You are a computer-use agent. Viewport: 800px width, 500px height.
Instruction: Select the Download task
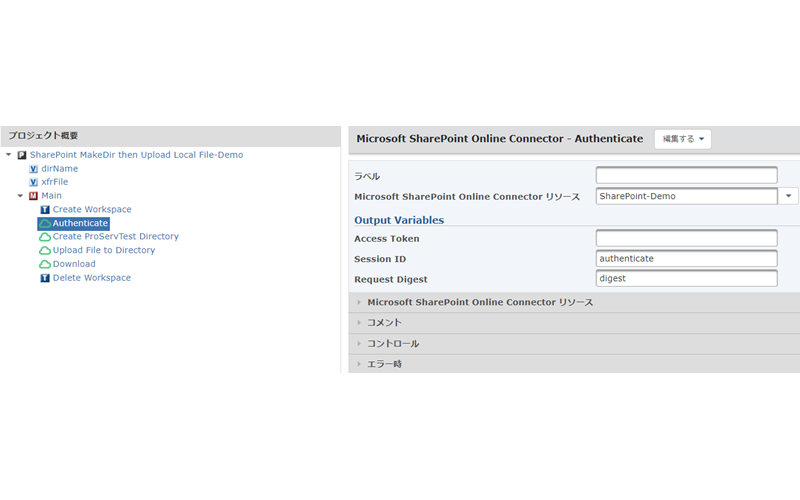pos(74,264)
